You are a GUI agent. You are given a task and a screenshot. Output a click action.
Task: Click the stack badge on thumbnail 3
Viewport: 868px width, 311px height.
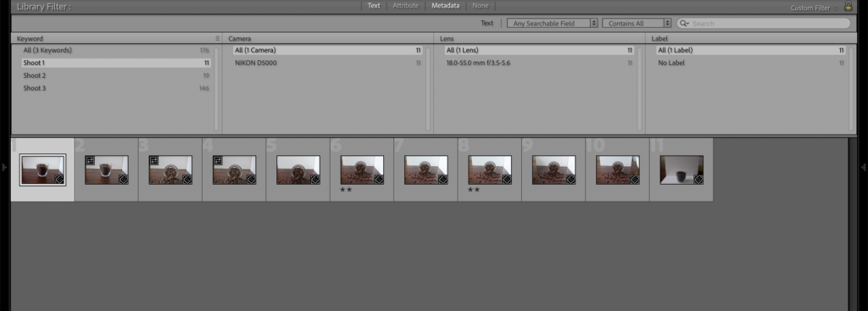154,160
